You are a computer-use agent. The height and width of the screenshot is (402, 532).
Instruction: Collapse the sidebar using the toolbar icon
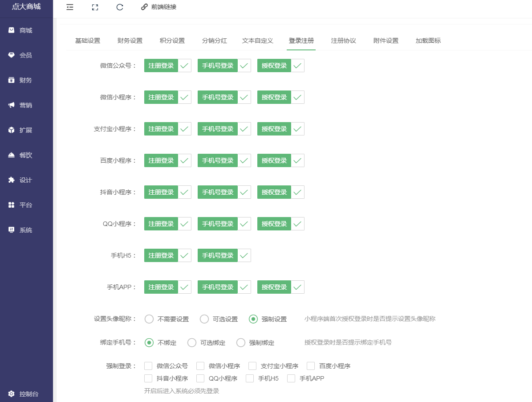[69, 7]
